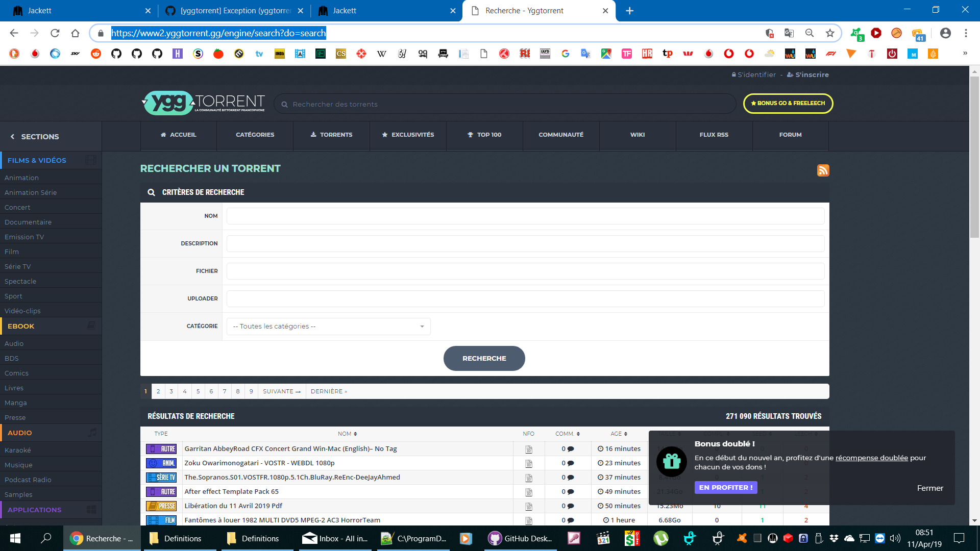Open comments bubble for Zoku Owarimonogatari torrent
The width and height of the screenshot is (980, 551).
[571, 463]
